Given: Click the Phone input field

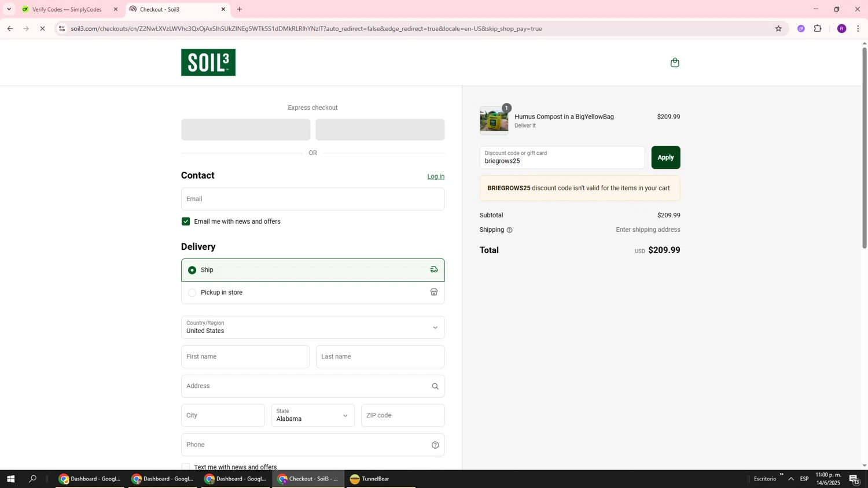Looking at the screenshot, I should (x=313, y=445).
